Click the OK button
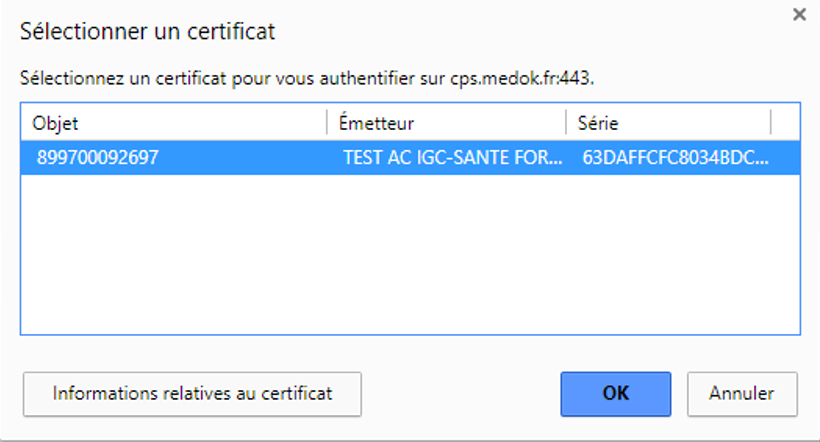 click(x=615, y=393)
